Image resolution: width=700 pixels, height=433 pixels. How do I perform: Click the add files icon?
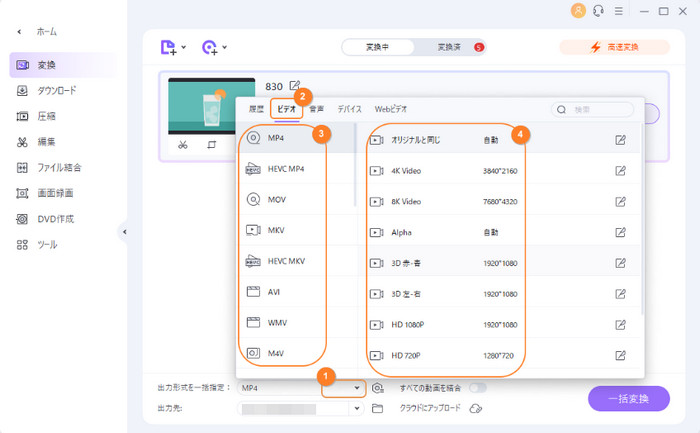tap(168, 47)
